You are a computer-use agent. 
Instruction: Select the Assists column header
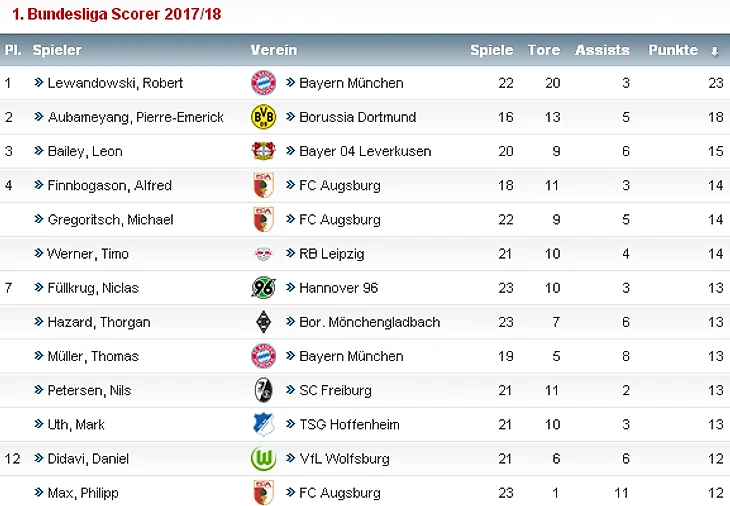(x=602, y=50)
